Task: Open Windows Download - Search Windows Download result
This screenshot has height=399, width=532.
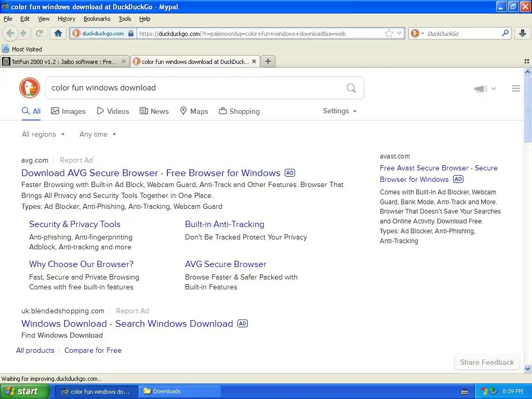Action: (x=127, y=324)
